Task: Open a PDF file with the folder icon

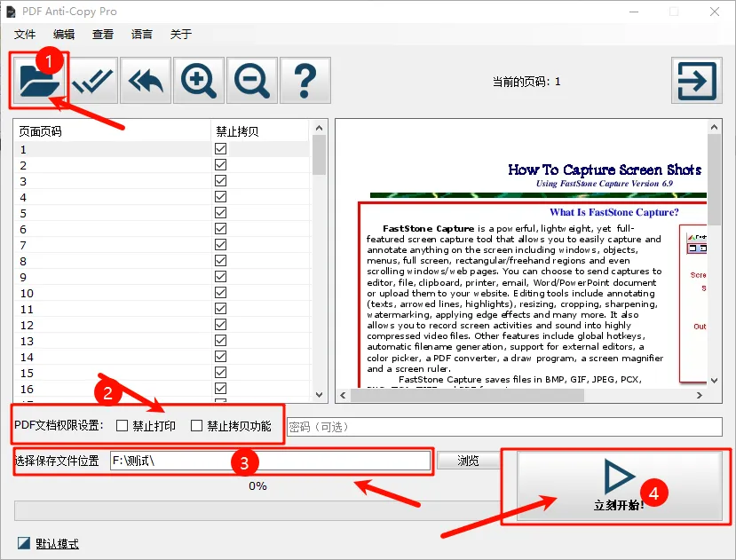Action: pos(39,80)
